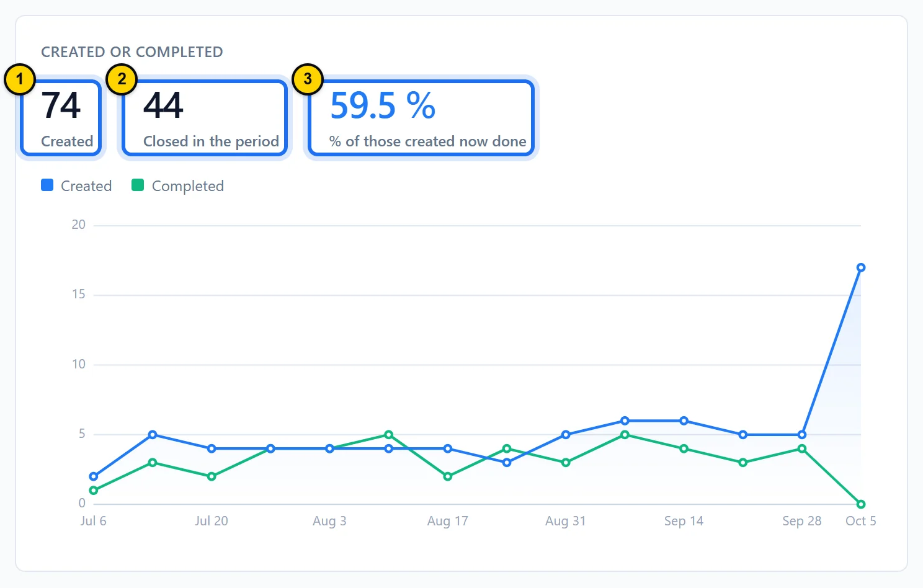Viewport: 923px width, 588px height.
Task: Open the 74 Created stat card
Action: click(61, 118)
